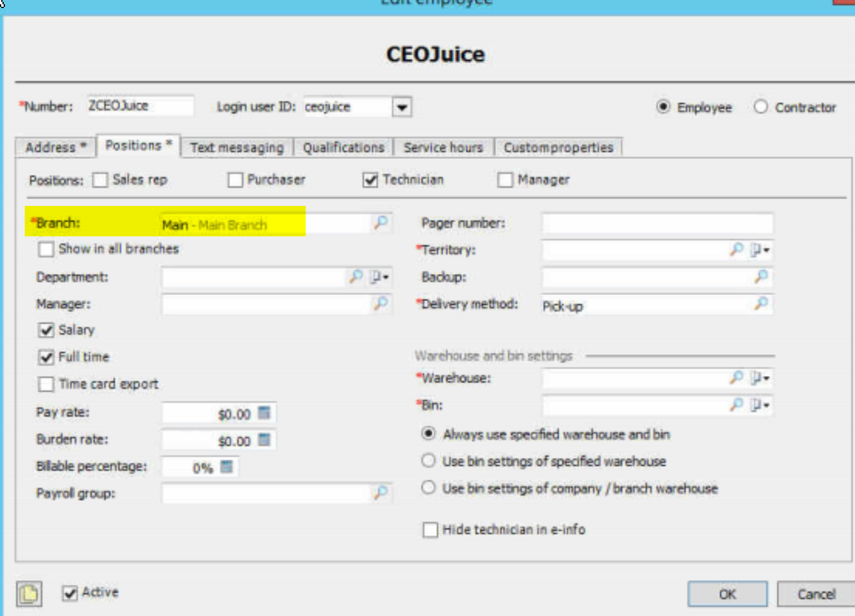Uncheck the Full time checkbox
The width and height of the screenshot is (855, 616).
[46, 357]
